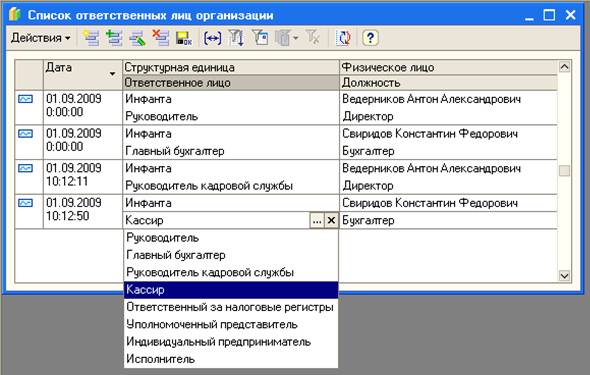The width and height of the screenshot is (590, 375).
Task: Click the date cell 01.09.2009 10:12:50
Action: coord(83,211)
